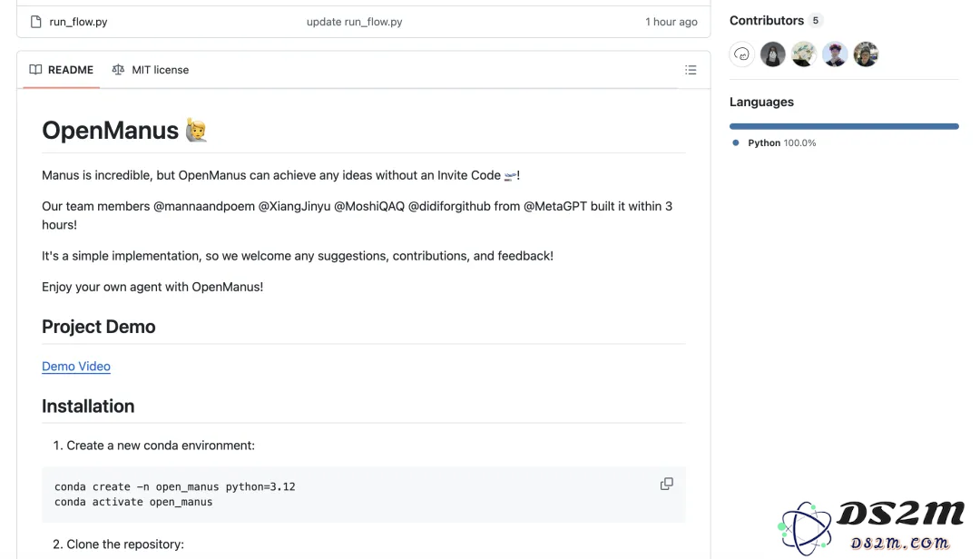Click the contributors count badge showing 5
The image size is (980, 559).
click(x=815, y=21)
